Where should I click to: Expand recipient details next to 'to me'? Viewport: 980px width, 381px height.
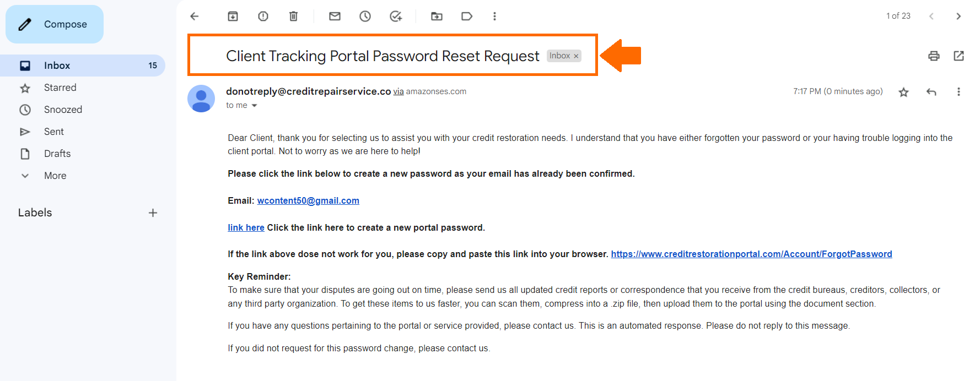254,106
